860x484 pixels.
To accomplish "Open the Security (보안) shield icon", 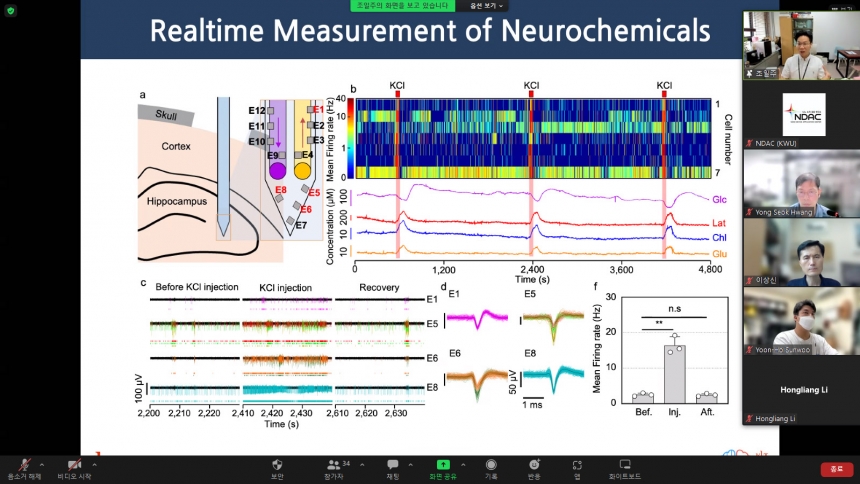I will tap(277, 466).
